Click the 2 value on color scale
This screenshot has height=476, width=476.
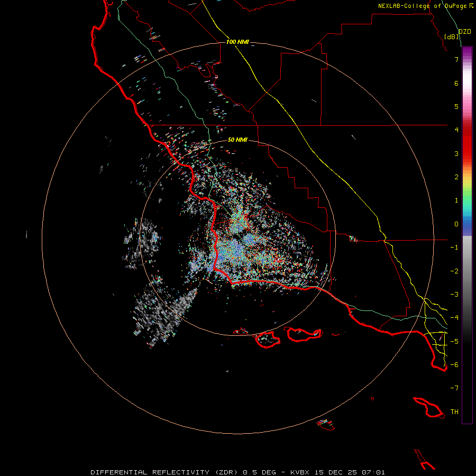tap(456, 177)
